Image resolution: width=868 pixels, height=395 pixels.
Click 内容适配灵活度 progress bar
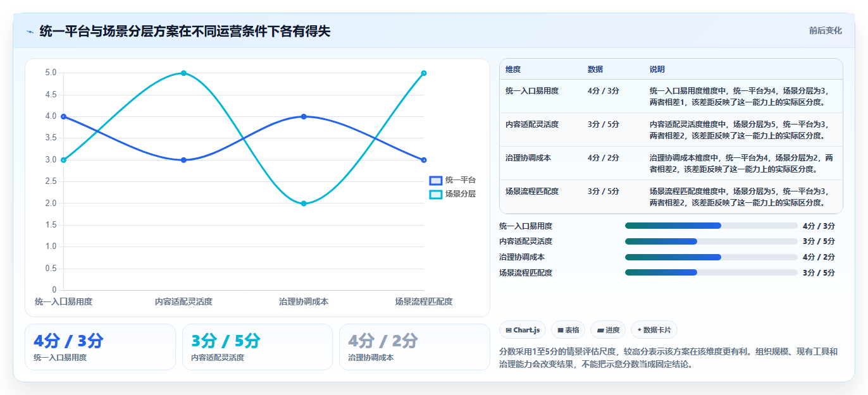[x=711, y=241]
